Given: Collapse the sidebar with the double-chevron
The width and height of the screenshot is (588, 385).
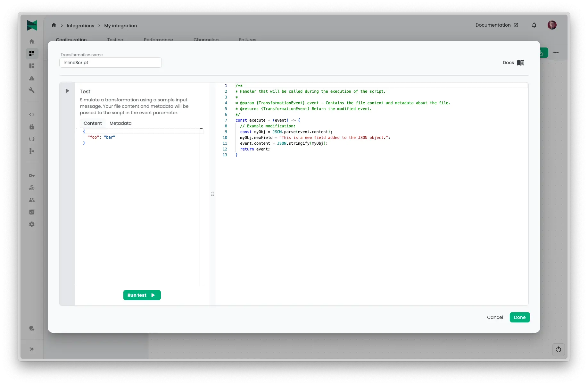Looking at the screenshot, I should coord(32,349).
